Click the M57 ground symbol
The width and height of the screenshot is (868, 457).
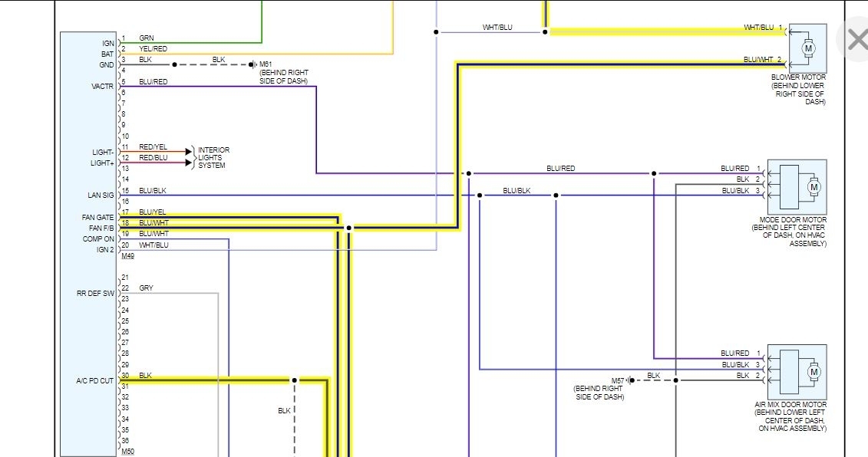click(x=629, y=380)
